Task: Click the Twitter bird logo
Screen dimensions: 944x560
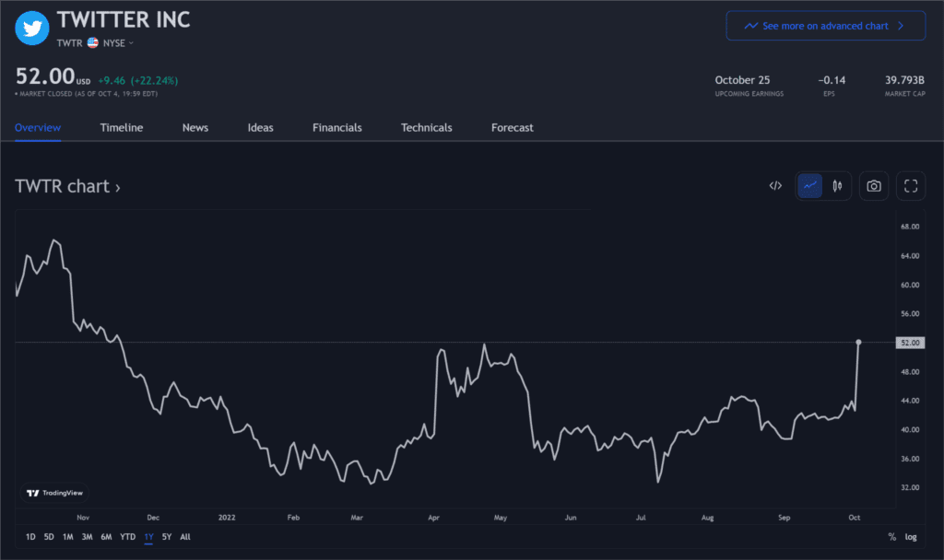Action: tap(32, 28)
